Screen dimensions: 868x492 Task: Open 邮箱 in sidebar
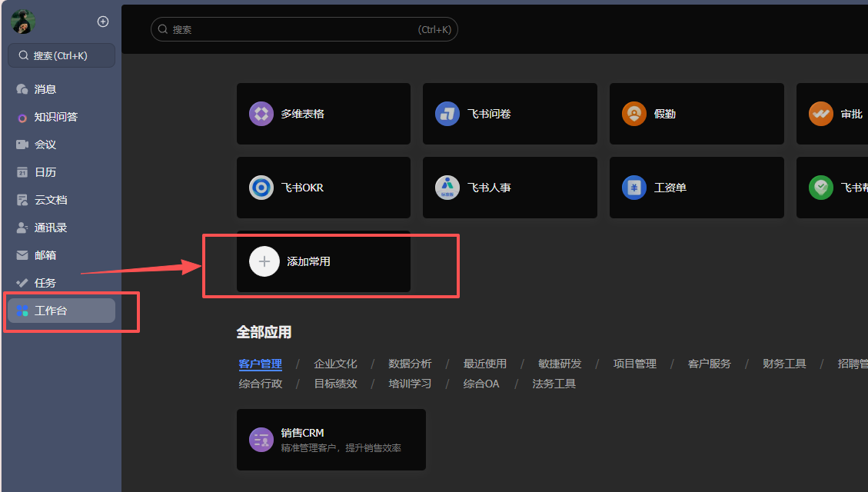tap(62, 255)
